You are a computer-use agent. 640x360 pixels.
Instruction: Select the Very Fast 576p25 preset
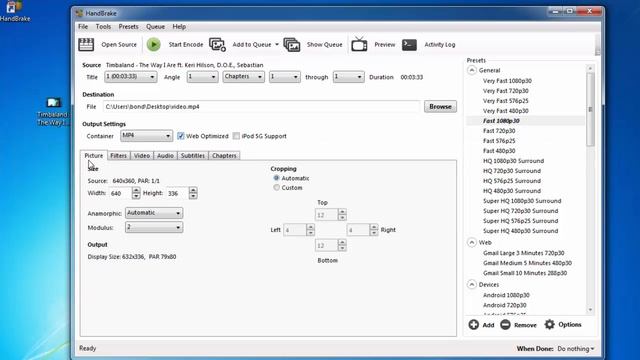click(x=506, y=101)
